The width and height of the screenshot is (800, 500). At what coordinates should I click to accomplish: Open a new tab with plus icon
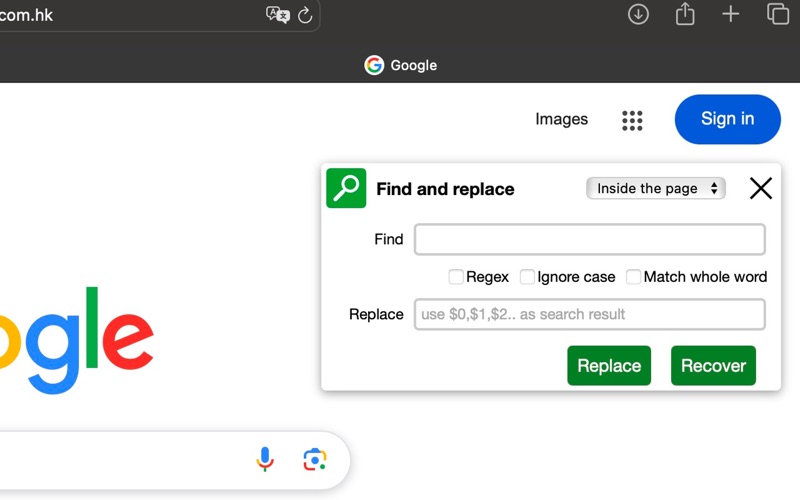pos(731,14)
